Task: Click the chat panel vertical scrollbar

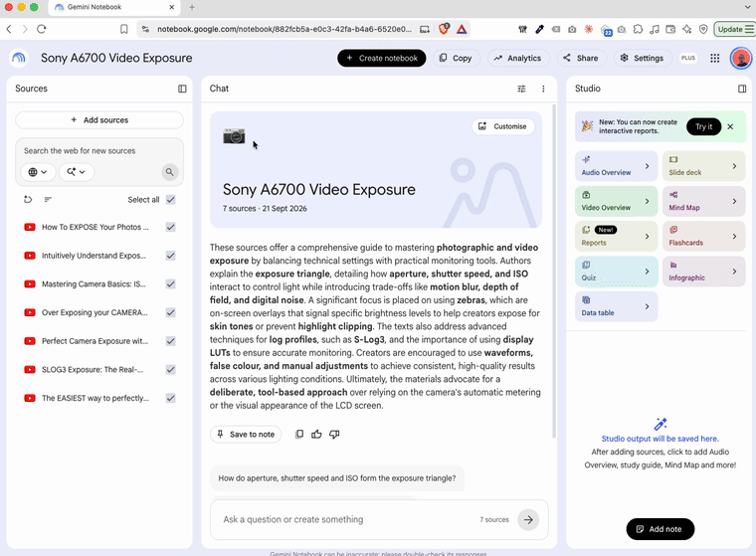Action: point(554,271)
